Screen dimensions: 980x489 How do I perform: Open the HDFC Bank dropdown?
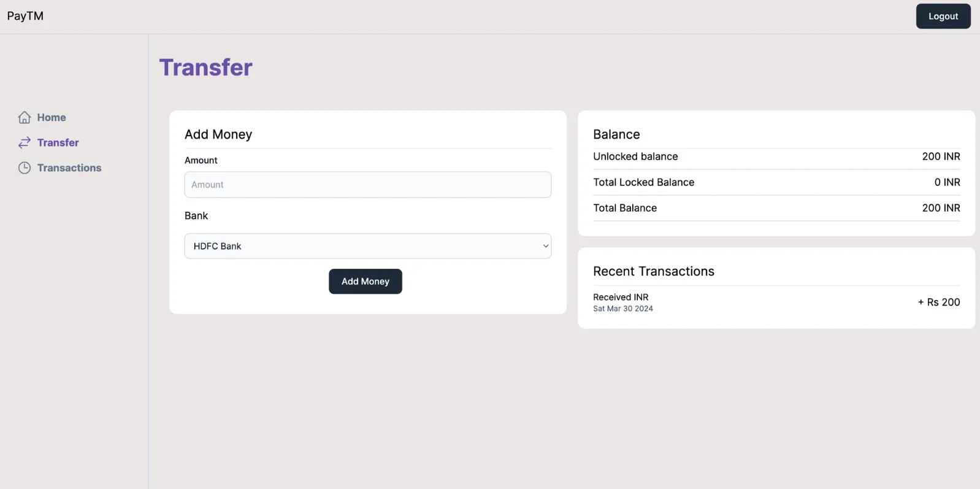367,246
